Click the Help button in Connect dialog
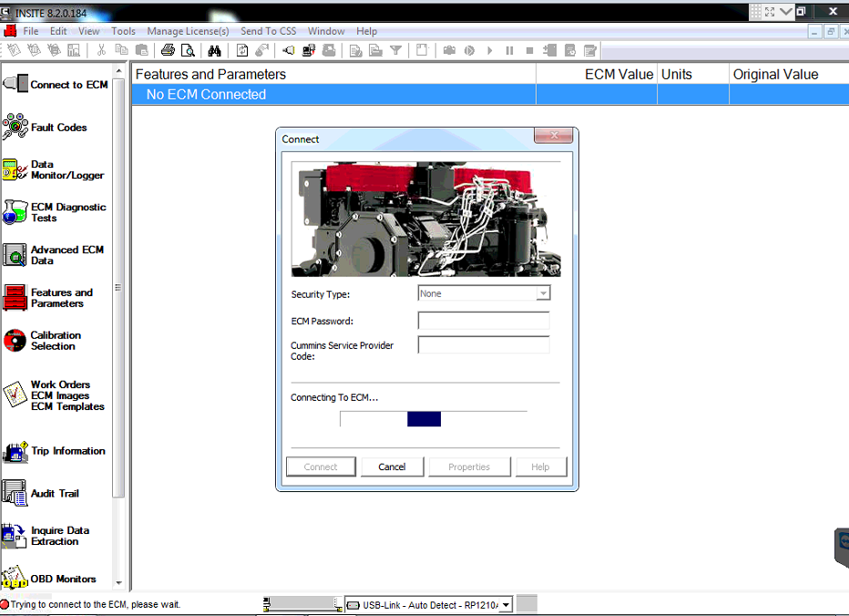The height and width of the screenshot is (616, 849). pos(540,467)
